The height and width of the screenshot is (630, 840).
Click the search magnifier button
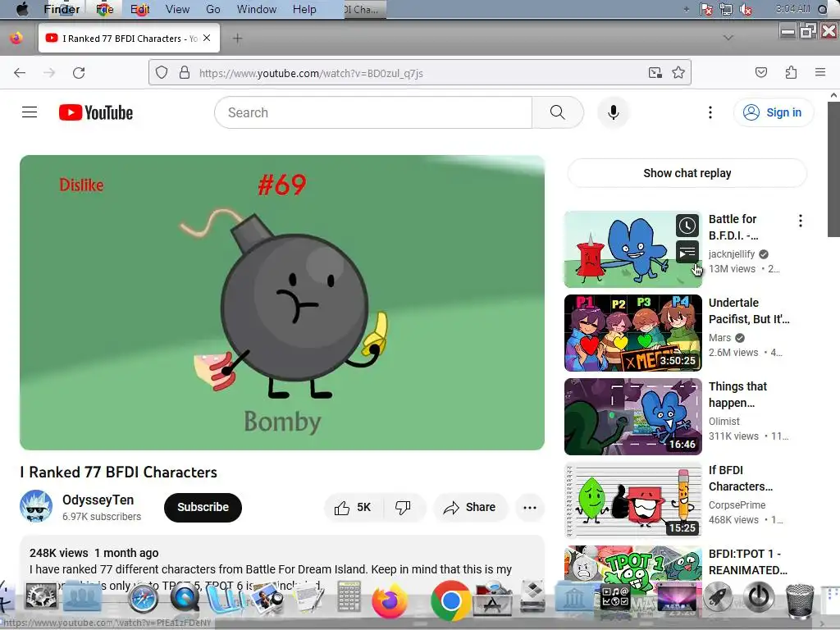pos(557,112)
